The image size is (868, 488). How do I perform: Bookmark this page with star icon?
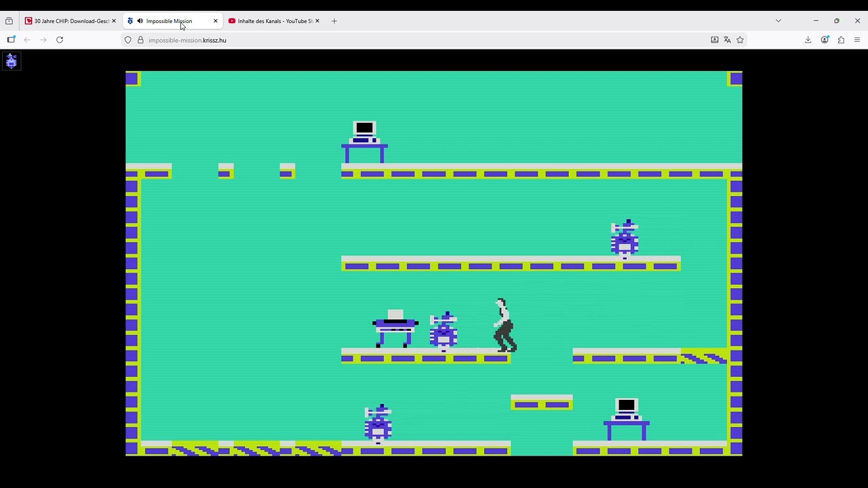pyautogui.click(x=741, y=40)
